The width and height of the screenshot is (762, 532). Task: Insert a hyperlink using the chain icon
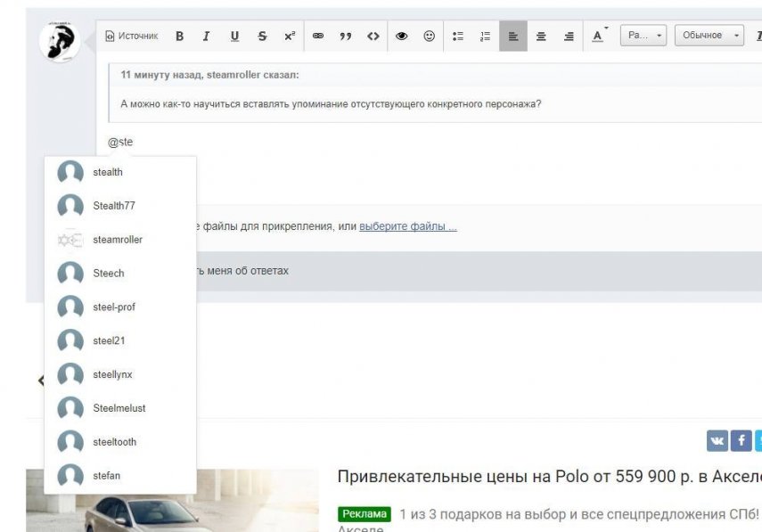click(318, 36)
